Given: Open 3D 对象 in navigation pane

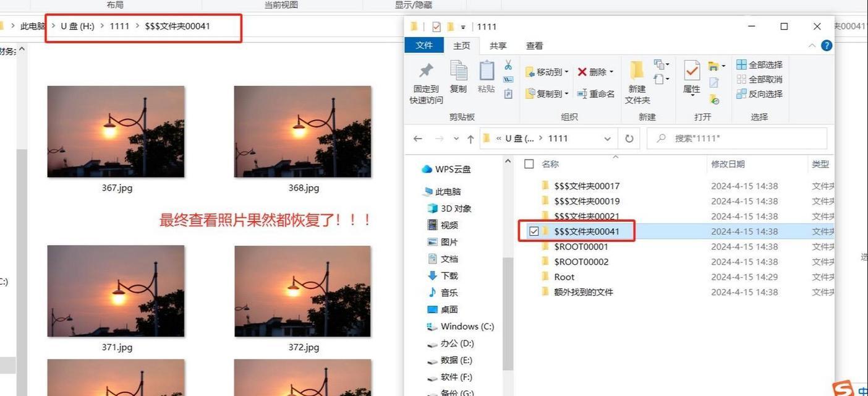Looking at the screenshot, I should click(449, 209).
